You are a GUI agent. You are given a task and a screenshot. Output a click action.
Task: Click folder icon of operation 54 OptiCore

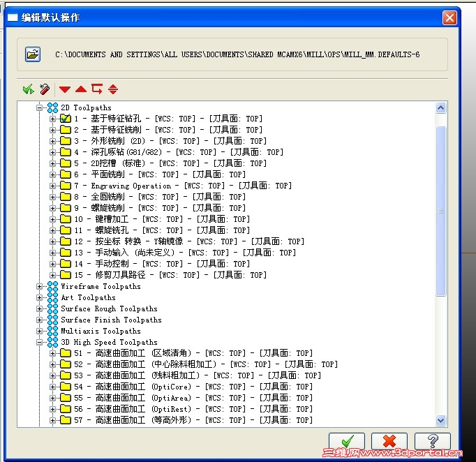coord(66,387)
